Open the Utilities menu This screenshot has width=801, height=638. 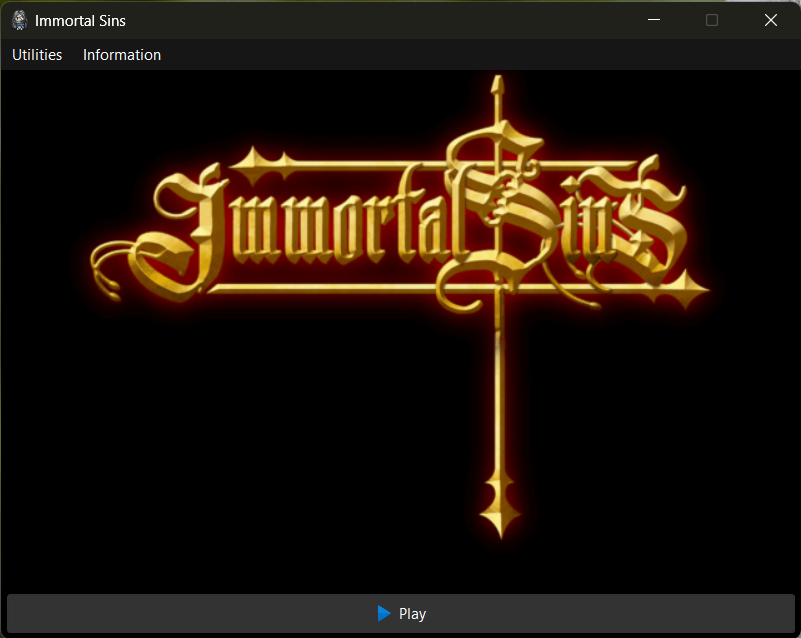[37, 55]
